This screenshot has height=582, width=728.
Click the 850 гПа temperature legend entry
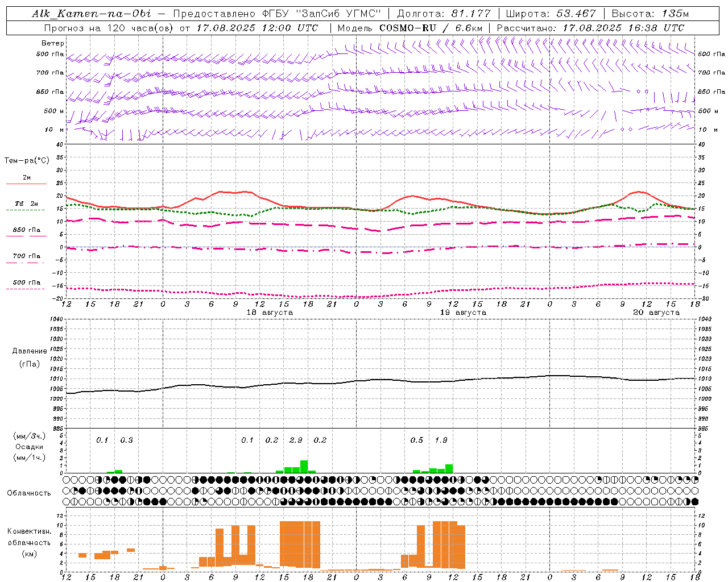click(26, 230)
